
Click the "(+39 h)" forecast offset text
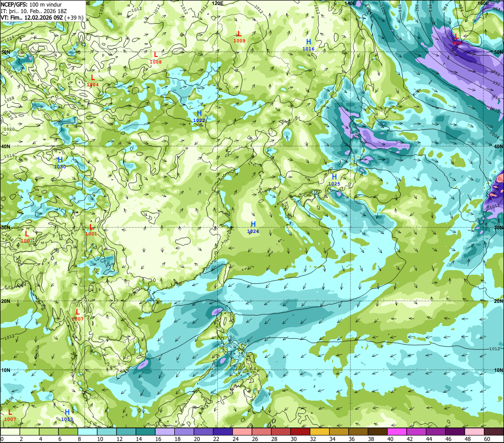pos(74,18)
